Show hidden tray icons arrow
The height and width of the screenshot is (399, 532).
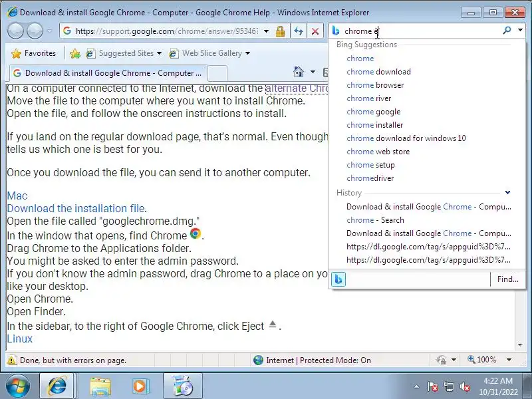pyautogui.click(x=416, y=386)
